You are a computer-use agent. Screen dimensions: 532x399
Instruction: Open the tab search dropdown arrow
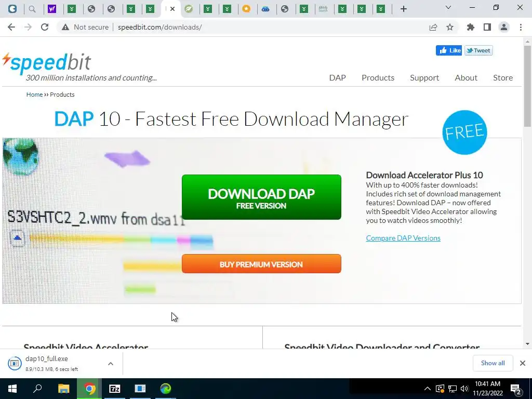pos(448,7)
